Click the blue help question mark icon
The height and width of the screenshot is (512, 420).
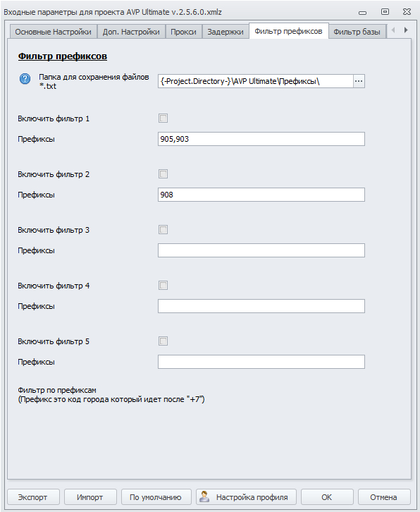click(25, 79)
